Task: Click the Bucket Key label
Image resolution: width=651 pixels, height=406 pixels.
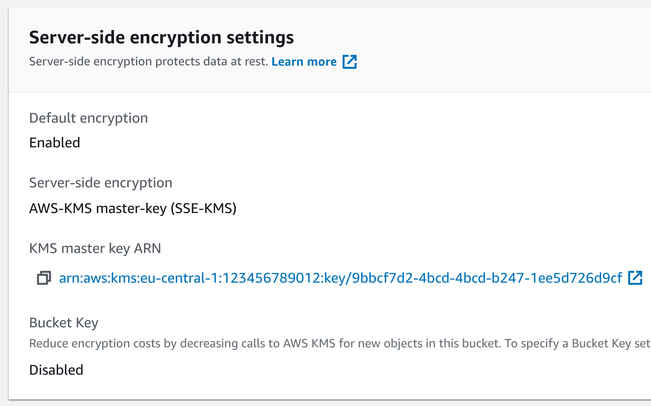Action: pyautogui.click(x=64, y=323)
